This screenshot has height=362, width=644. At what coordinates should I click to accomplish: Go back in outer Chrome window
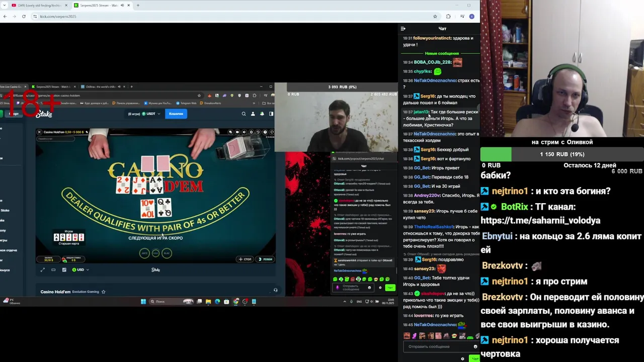click(5, 16)
